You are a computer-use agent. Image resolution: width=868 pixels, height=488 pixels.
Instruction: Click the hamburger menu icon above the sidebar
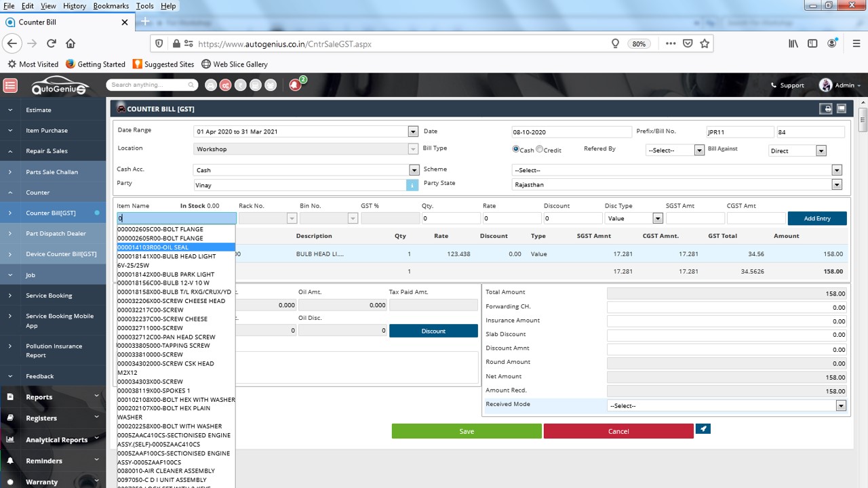click(x=10, y=85)
